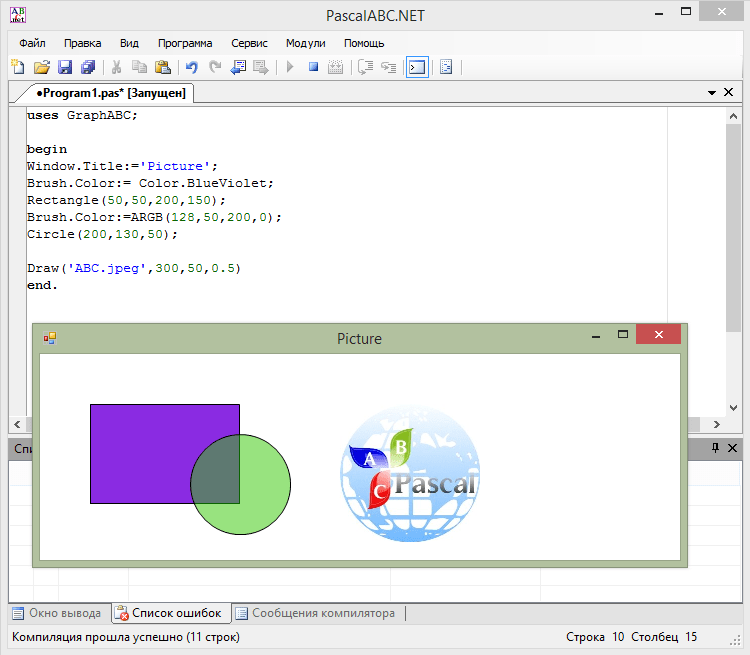Toggle the last toolbar panel button

point(446,67)
